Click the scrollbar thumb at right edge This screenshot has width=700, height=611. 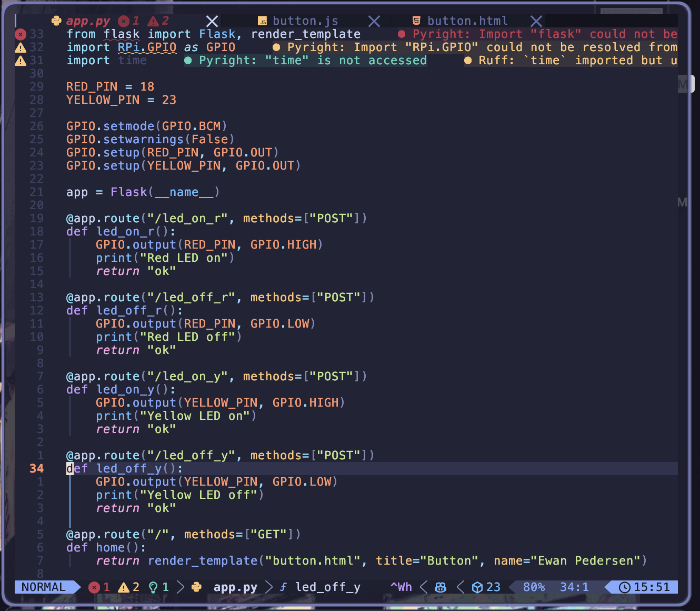[x=686, y=84]
